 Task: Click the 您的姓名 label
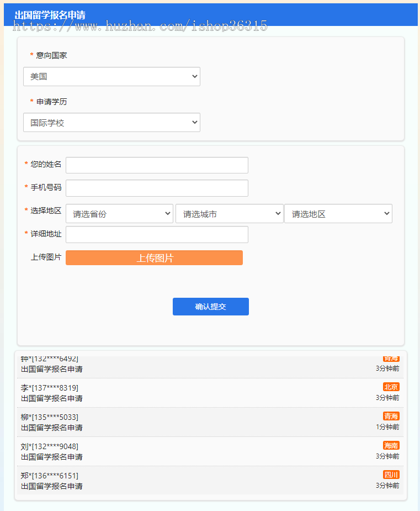pyautogui.click(x=46, y=164)
